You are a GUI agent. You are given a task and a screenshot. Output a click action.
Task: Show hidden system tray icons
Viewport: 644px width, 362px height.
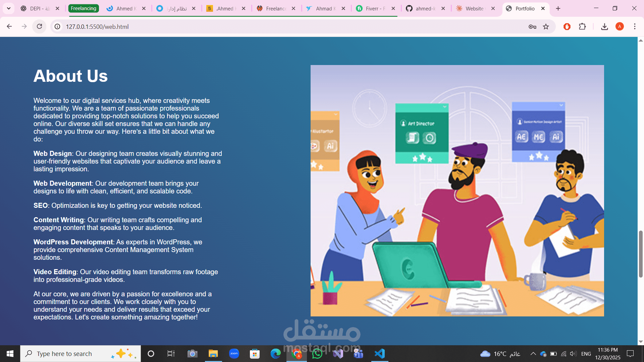[x=533, y=354]
